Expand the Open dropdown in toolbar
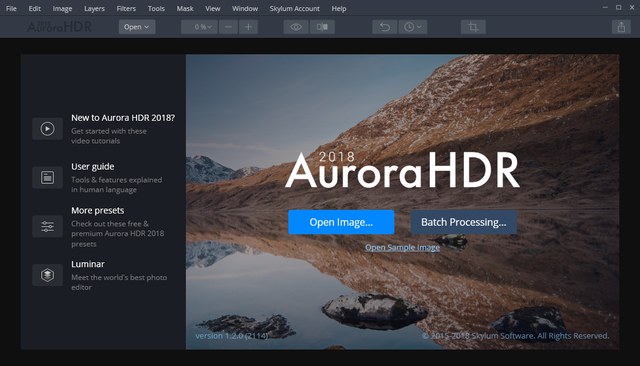 coord(137,27)
